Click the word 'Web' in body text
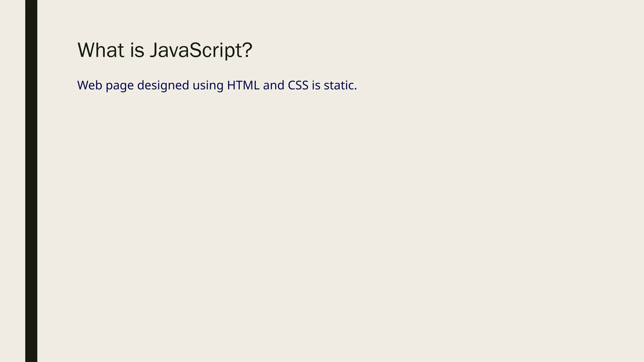Image resolution: width=644 pixels, height=362 pixels. [x=90, y=85]
